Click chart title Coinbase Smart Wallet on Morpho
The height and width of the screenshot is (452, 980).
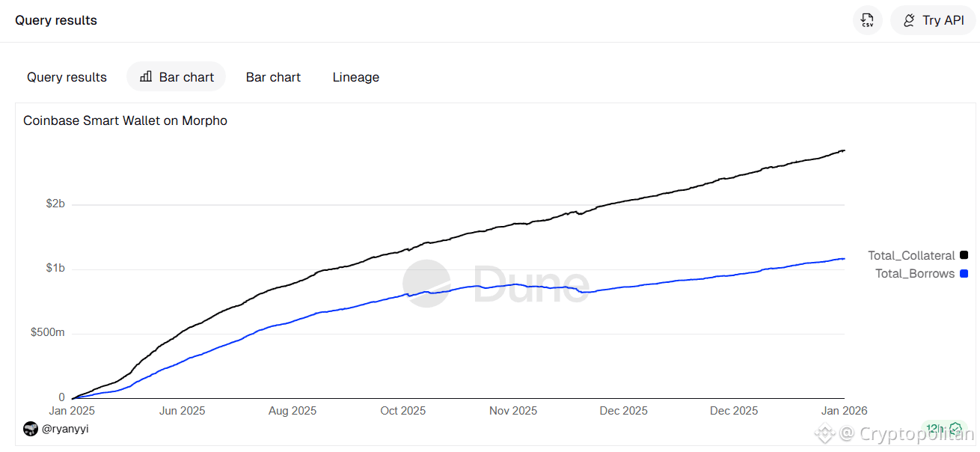point(125,120)
